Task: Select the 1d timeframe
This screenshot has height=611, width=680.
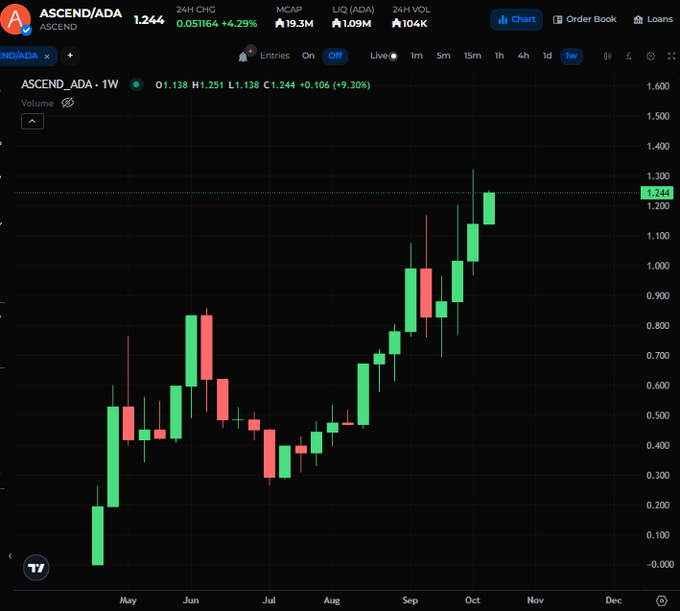Action: point(547,56)
